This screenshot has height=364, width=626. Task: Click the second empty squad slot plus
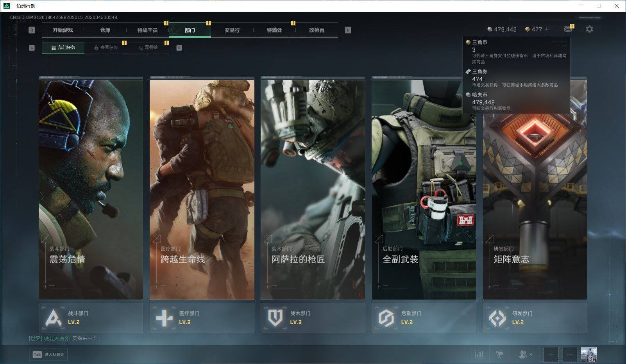(570, 355)
